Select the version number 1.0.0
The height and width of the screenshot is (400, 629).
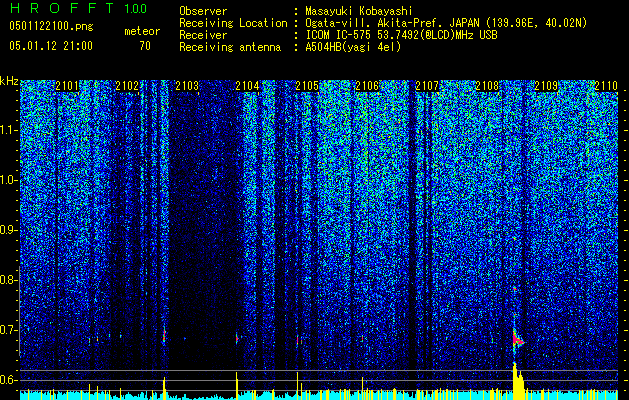[135, 8]
